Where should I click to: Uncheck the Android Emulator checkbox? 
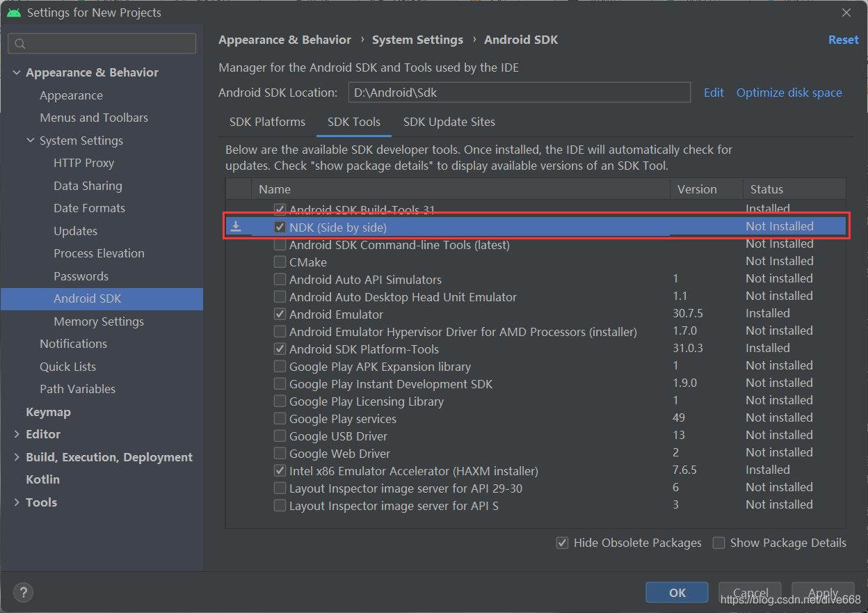click(x=280, y=315)
